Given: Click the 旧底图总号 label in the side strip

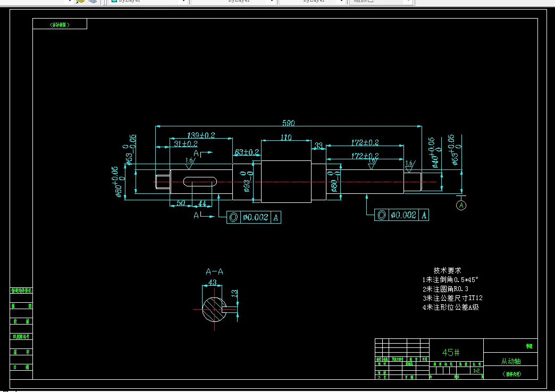Looking at the screenshot, I should (21, 336).
